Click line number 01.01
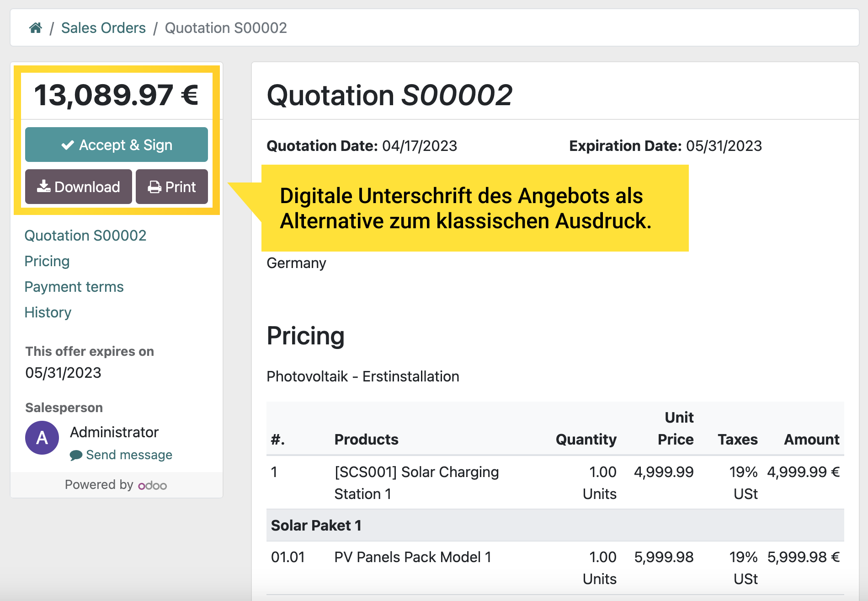Viewport: 868px width, 601px height. coord(288,557)
